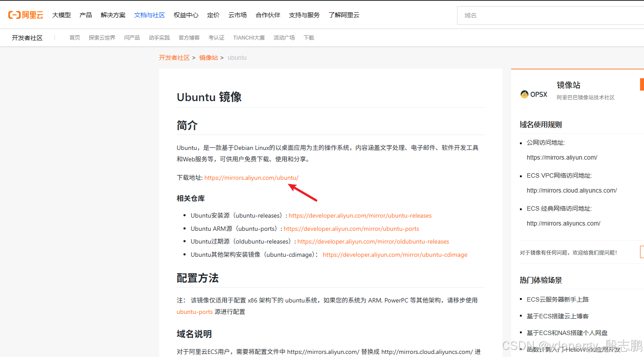Click the orange ubuntu-ports link under 配置方法

coord(195,312)
